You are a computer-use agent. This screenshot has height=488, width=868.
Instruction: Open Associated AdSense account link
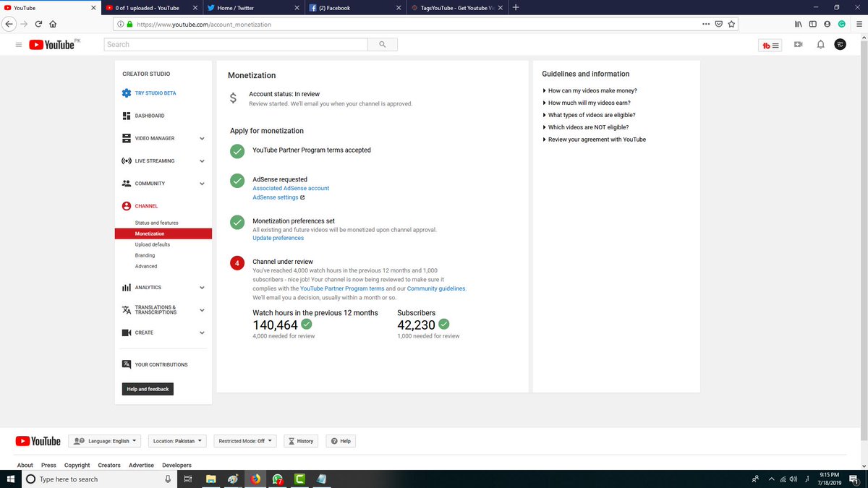(291, 188)
